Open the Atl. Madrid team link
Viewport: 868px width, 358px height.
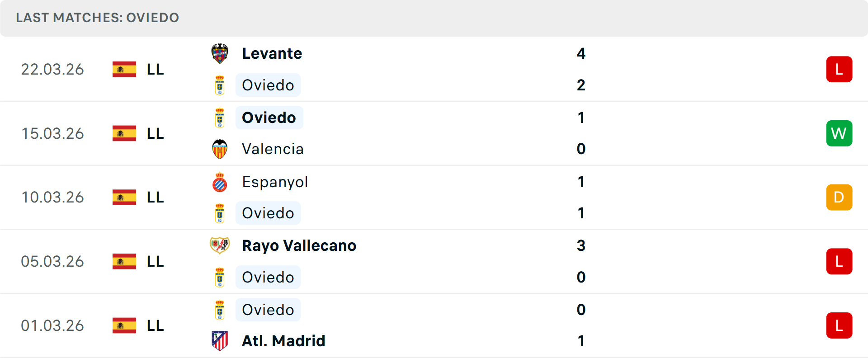click(283, 341)
